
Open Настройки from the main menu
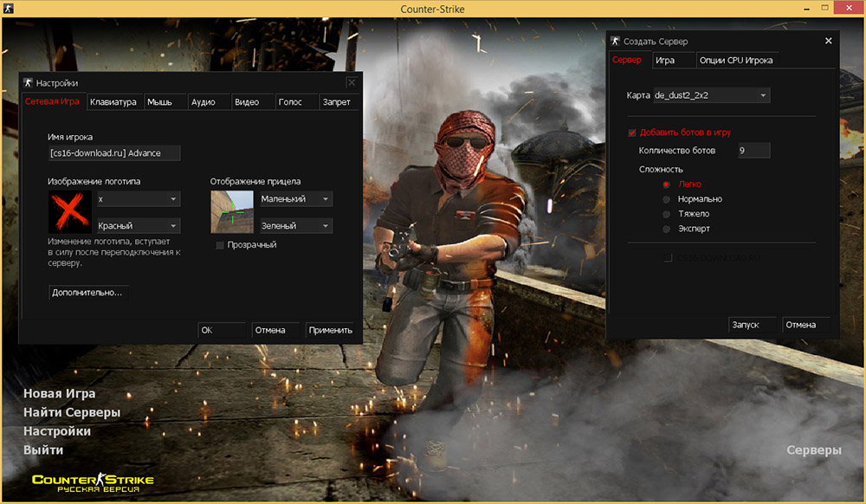coord(57,431)
